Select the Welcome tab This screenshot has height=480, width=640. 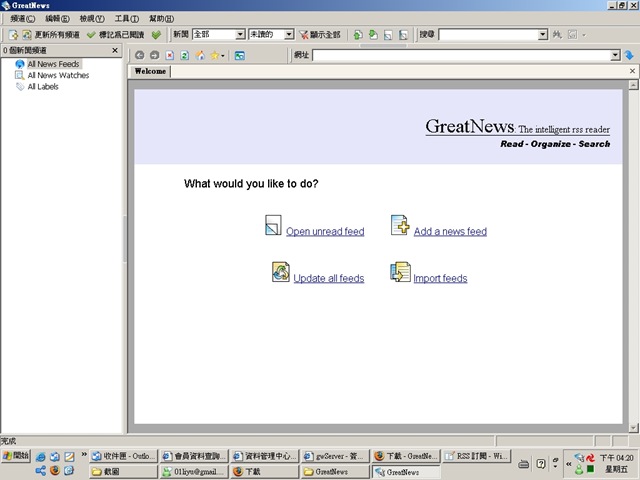(150, 71)
